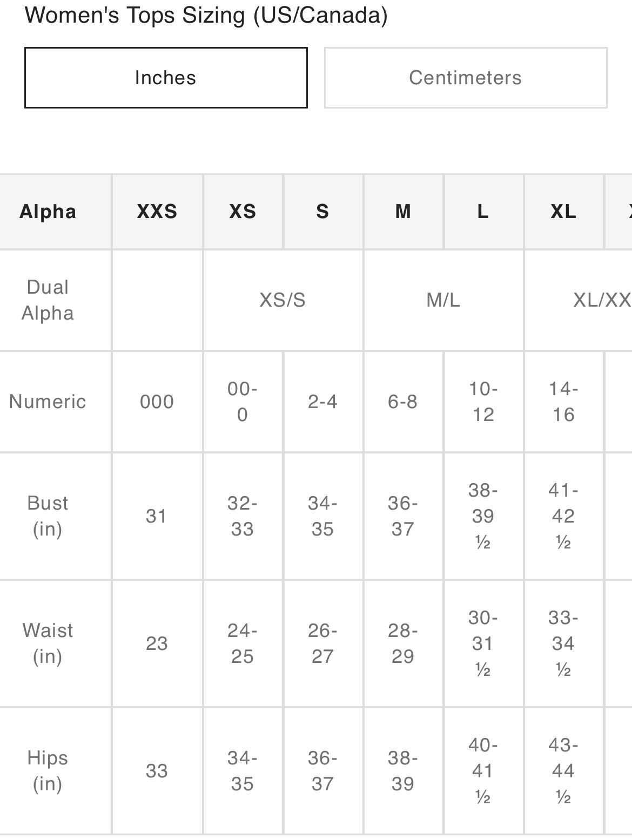
Task: Switch sizing units to Centimeters
Action: [465, 78]
